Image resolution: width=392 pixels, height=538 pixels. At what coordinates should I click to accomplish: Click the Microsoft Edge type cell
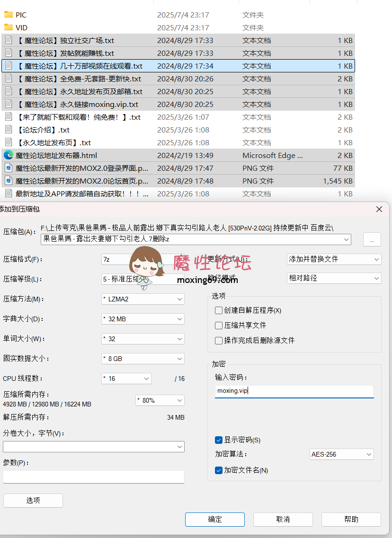(273, 155)
